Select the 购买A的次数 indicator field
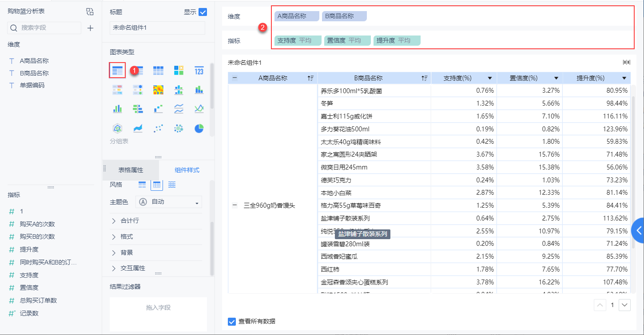 click(37, 224)
